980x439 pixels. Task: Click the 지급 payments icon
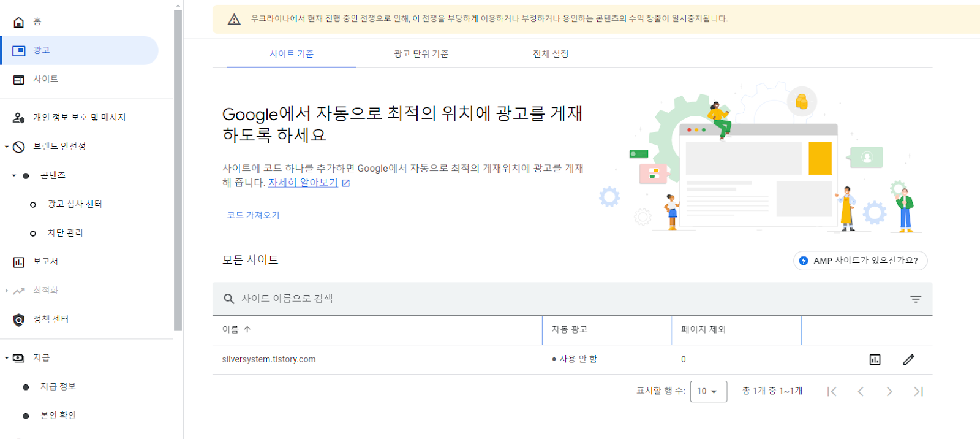tap(19, 358)
